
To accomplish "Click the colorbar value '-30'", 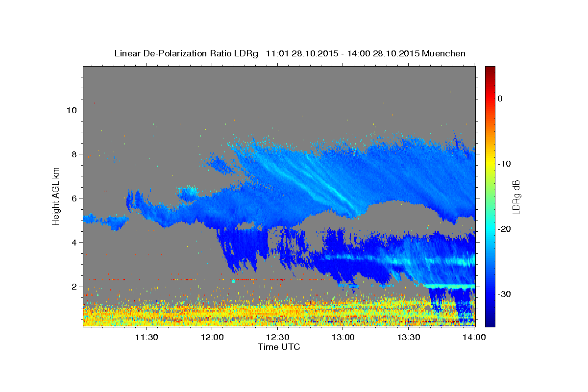I will click(504, 294).
